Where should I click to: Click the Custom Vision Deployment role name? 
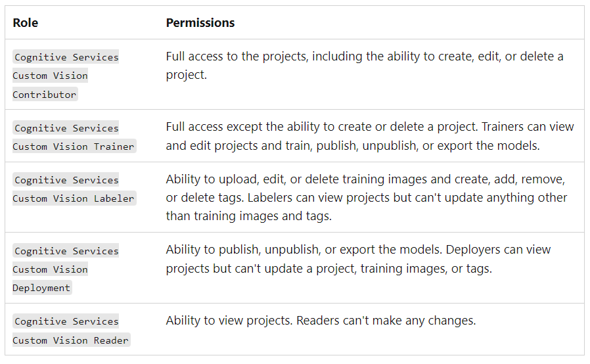pyautogui.click(x=66, y=269)
